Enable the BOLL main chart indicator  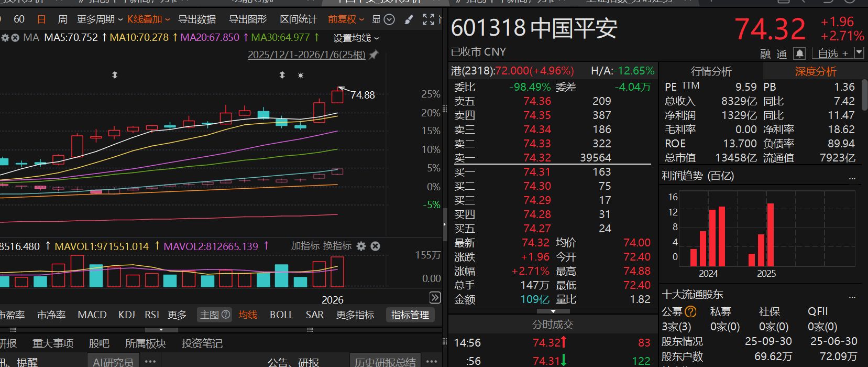[281, 315]
